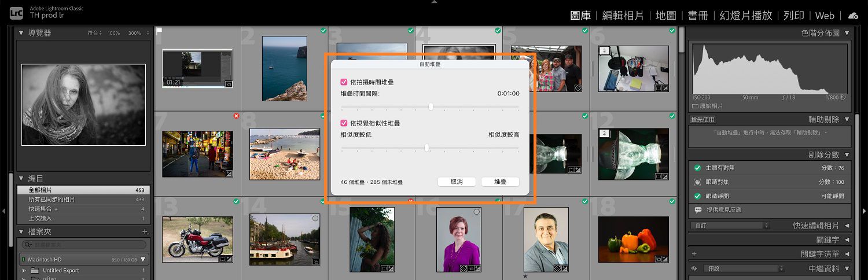
Task: Open the 編輯相片 module
Action: [623, 16]
